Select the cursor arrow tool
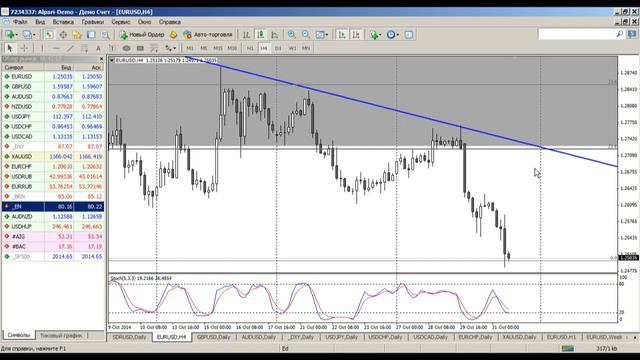This screenshot has height=360, width=640. pos(10,48)
